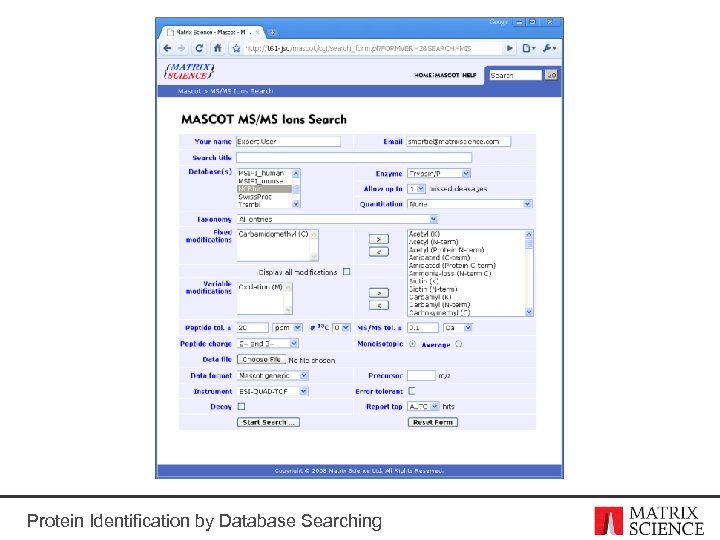Viewport: 720px width, 540px height.
Task: Enable the Decoy checkbox
Action: [241, 406]
